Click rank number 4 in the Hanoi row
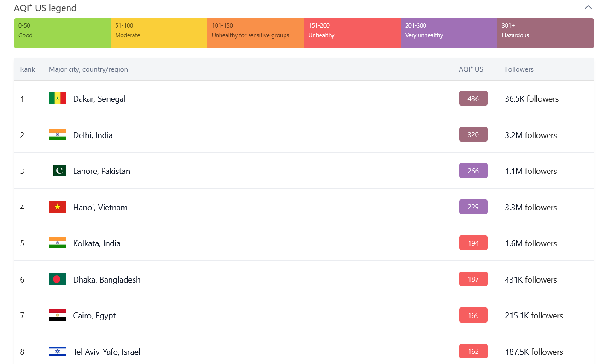Viewport: 600px width, 364px height. 22,208
